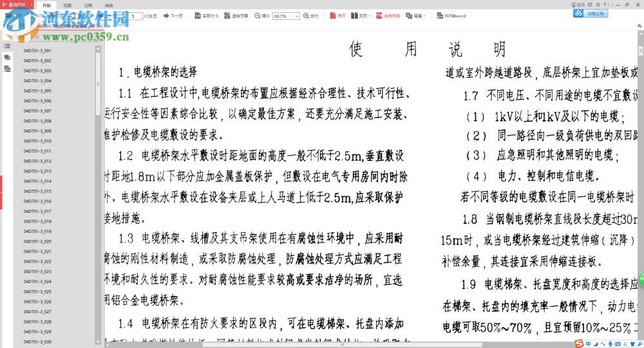
Task: Select bookmark 04D701-3_007
Action: click(37, 111)
